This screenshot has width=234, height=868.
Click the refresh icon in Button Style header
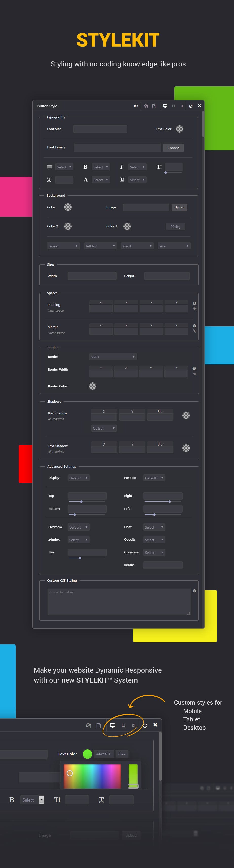click(191, 106)
